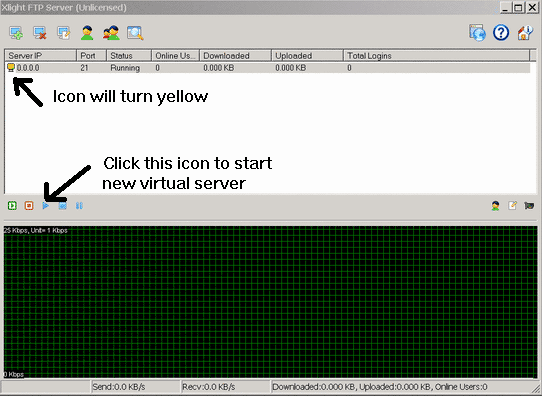Sort by Total Logins column header
The width and height of the screenshot is (542, 396).
[436, 56]
